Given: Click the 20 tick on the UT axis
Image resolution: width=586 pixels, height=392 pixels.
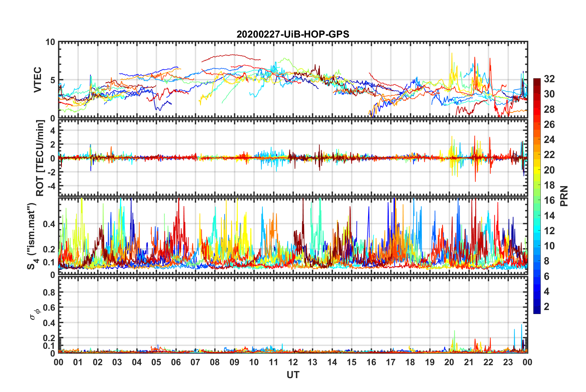Looking at the screenshot, I should (x=449, y=362).
